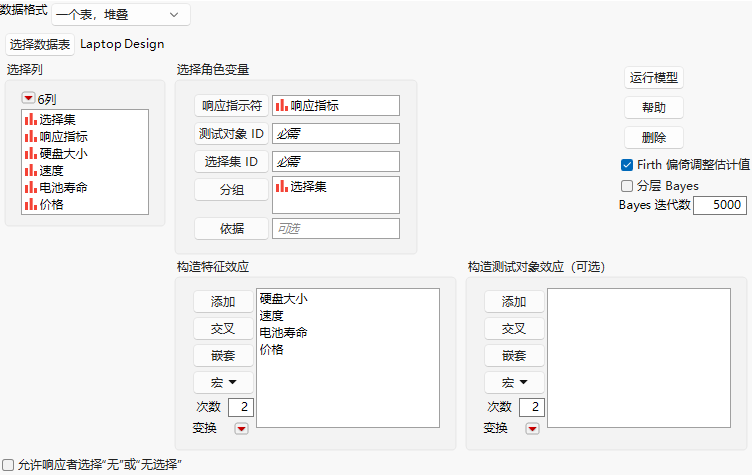
Task: Click the 选择集 ID role button
Action: (232, 162)
